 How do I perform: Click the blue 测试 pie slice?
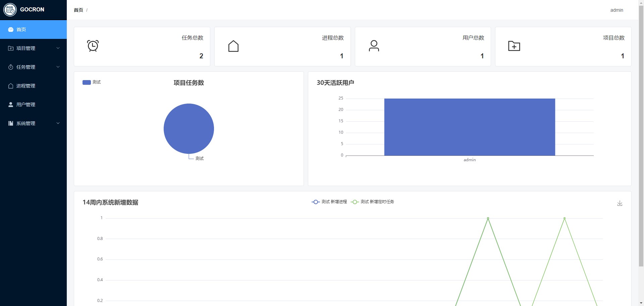(x=189, y=129)
